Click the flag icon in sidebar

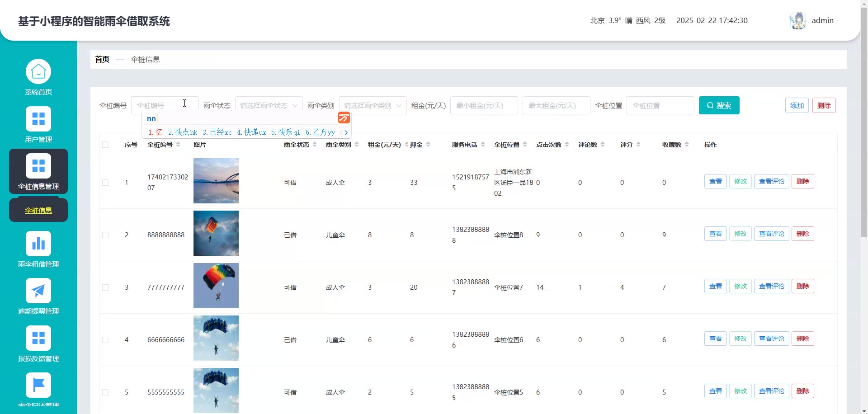pyautogui.click(x=38, y=385)
